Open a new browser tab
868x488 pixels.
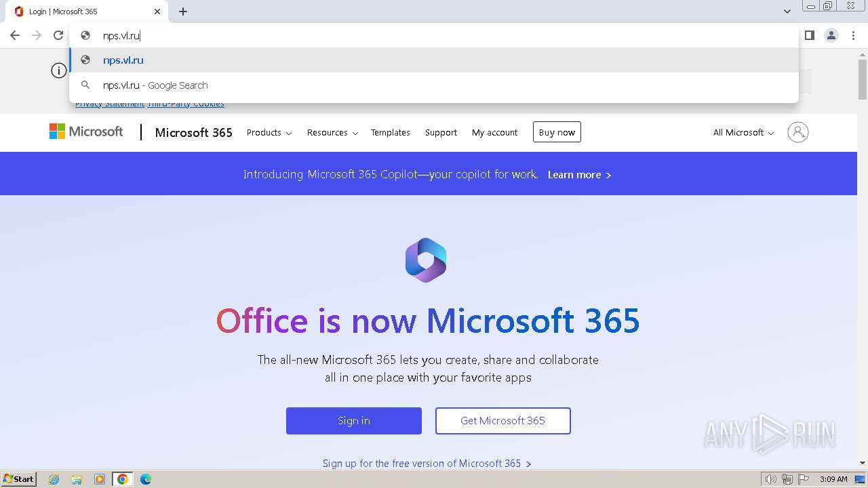tap(183, 12)
